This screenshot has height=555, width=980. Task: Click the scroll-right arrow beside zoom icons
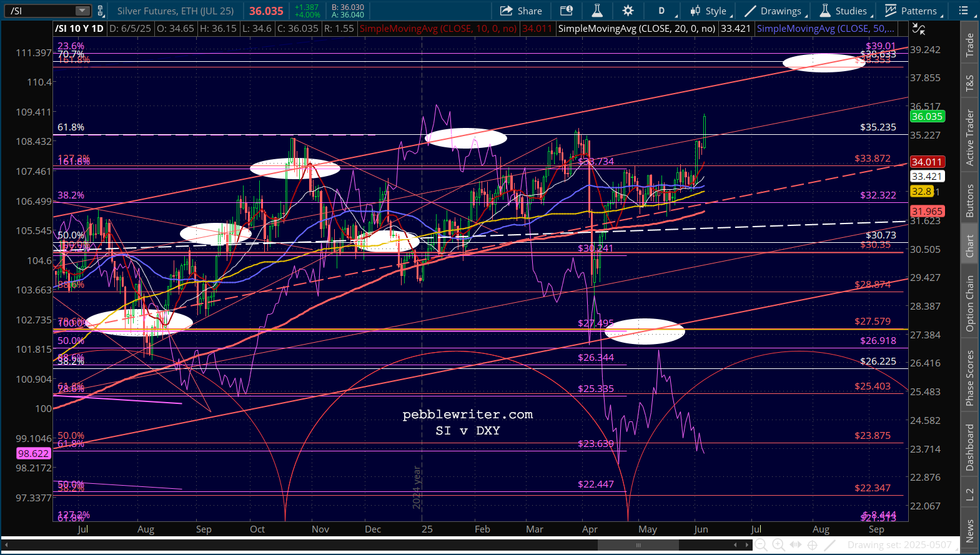[747, 545]
